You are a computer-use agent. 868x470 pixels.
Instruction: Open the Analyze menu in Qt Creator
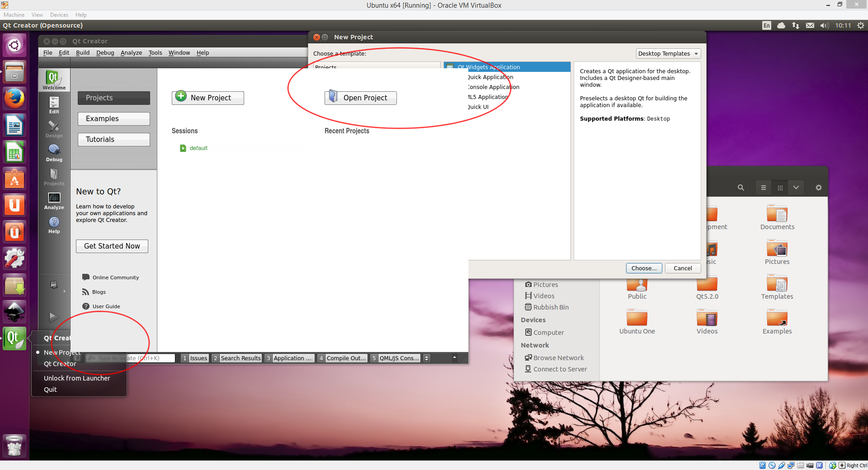coord(131,52)
